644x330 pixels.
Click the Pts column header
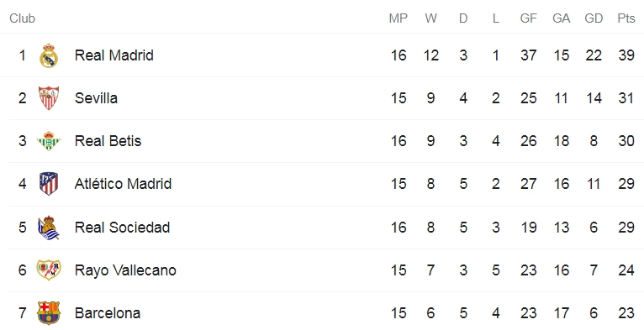click(626, 18)
